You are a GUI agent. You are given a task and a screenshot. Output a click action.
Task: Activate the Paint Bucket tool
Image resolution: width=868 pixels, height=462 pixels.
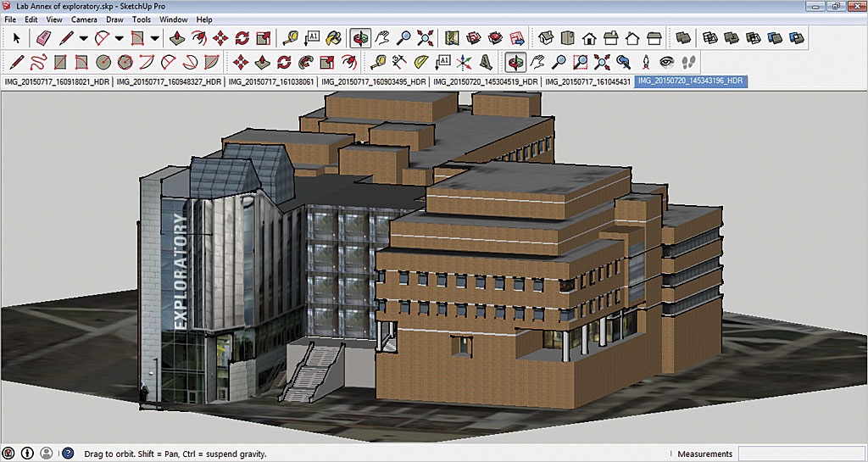[x=334, y=38]
